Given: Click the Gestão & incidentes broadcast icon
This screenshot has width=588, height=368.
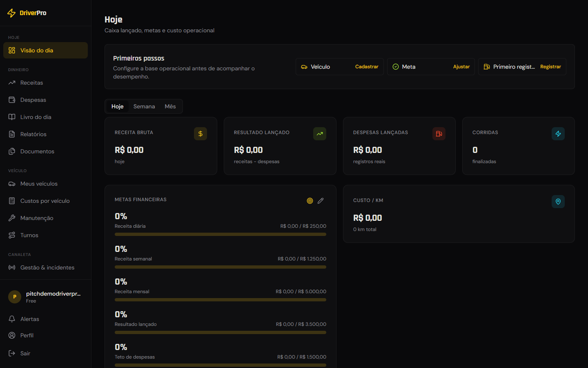Looking at the screenshot, I should 12,267.
